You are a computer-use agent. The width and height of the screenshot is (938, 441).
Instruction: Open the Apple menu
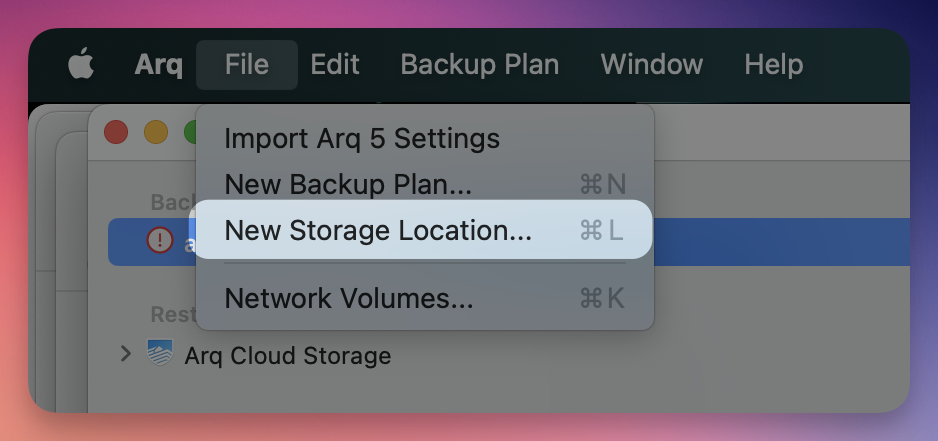pyautogui.click(x=81, y=65)
